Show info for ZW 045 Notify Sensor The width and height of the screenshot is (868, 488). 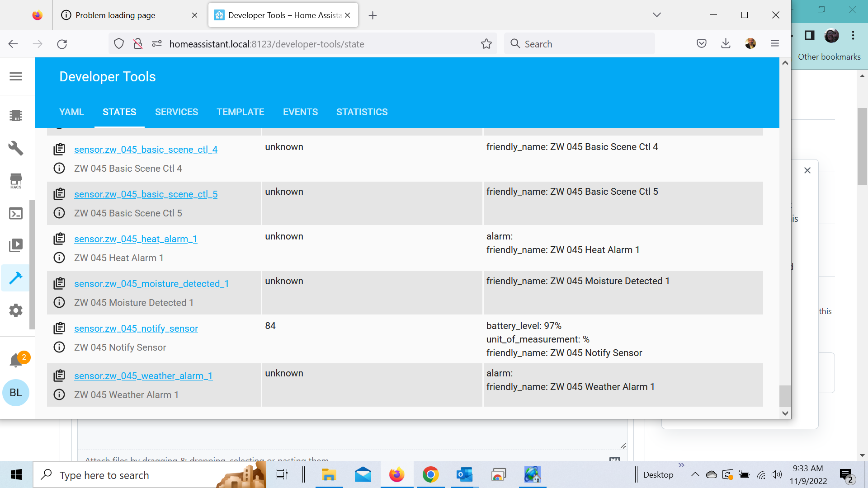point(59,347)
